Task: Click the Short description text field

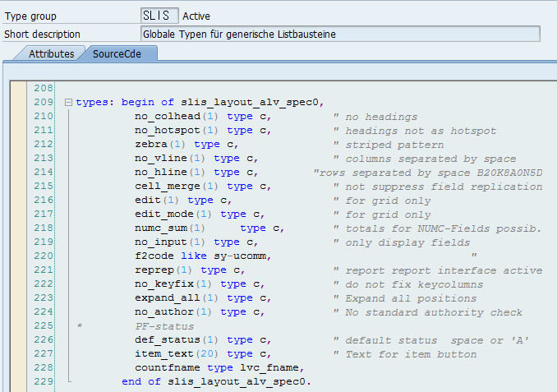Action: (x=340, y=34)
